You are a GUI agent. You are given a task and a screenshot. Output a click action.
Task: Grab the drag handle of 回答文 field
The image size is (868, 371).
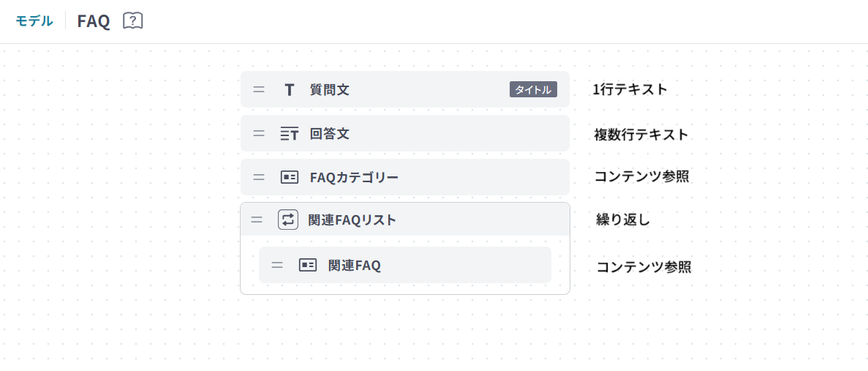259,133
